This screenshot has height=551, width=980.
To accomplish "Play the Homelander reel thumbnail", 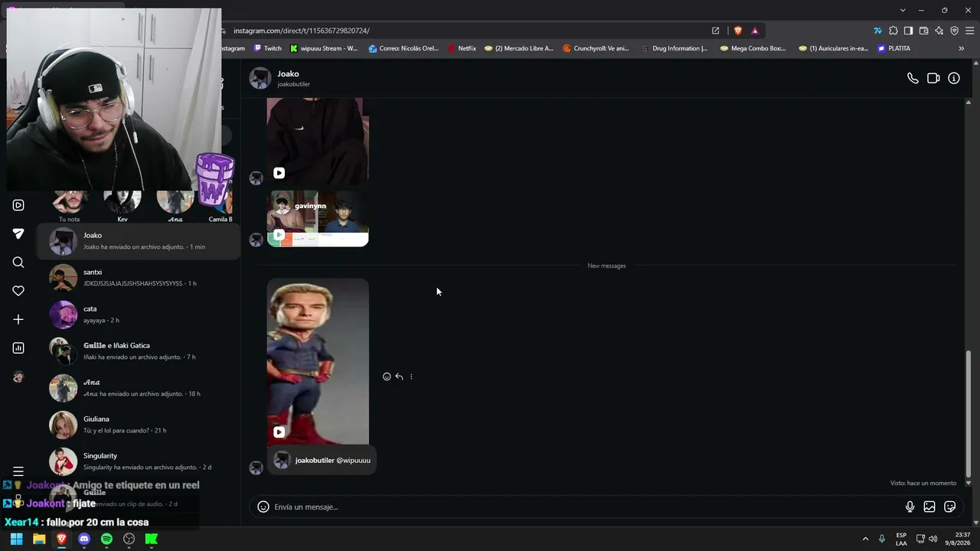I will (318, 362).
